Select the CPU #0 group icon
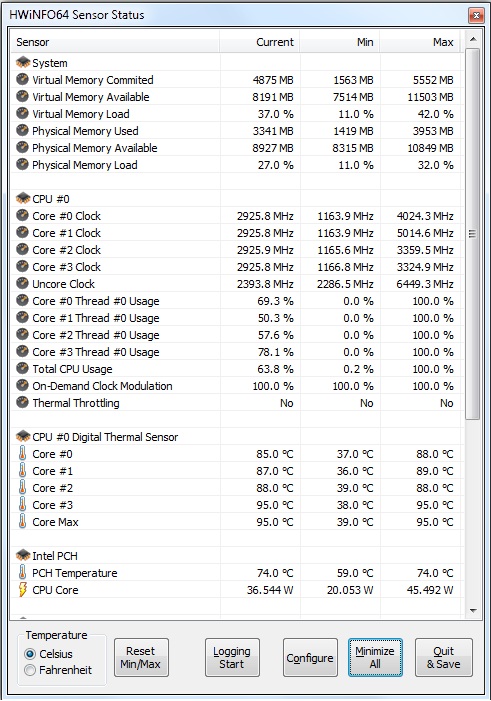Viewport: 491px width, 701px height. click(x=23, y=198)
